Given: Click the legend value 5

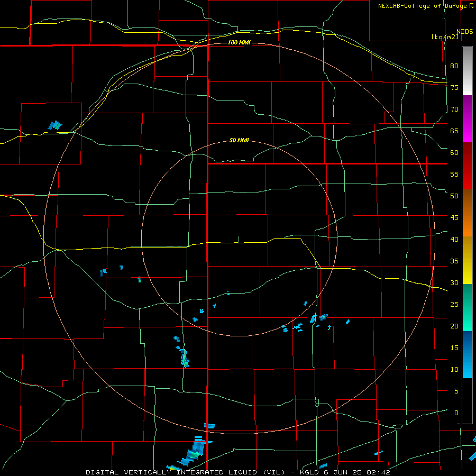Looking at the screenshot, I should tap(456, 391).
